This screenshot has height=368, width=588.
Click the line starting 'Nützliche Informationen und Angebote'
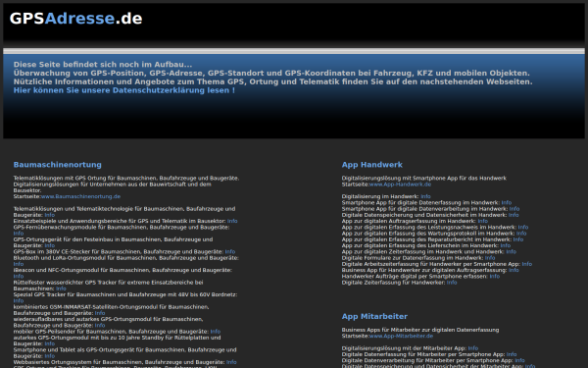273,81
